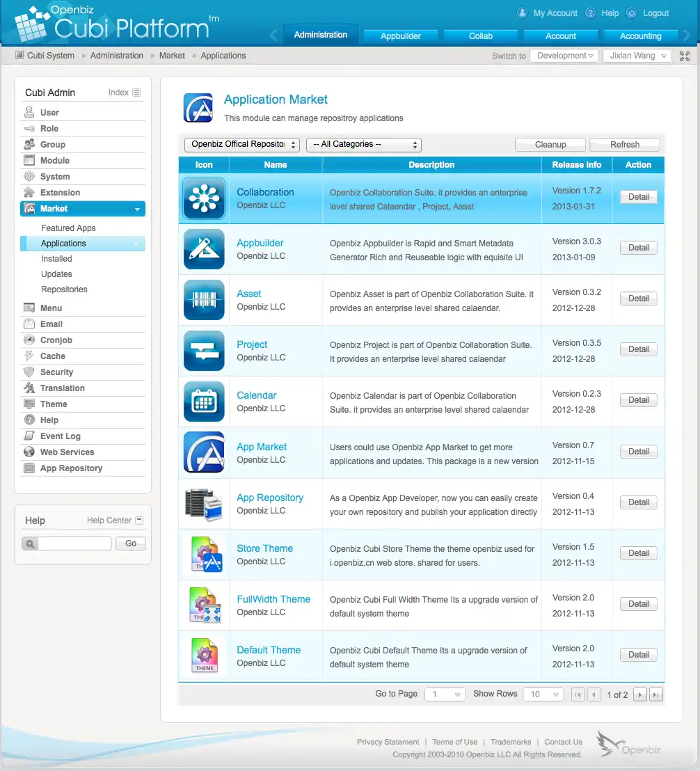
Task: Open the Web Services admin menu item
Action: tap(83, 452)
